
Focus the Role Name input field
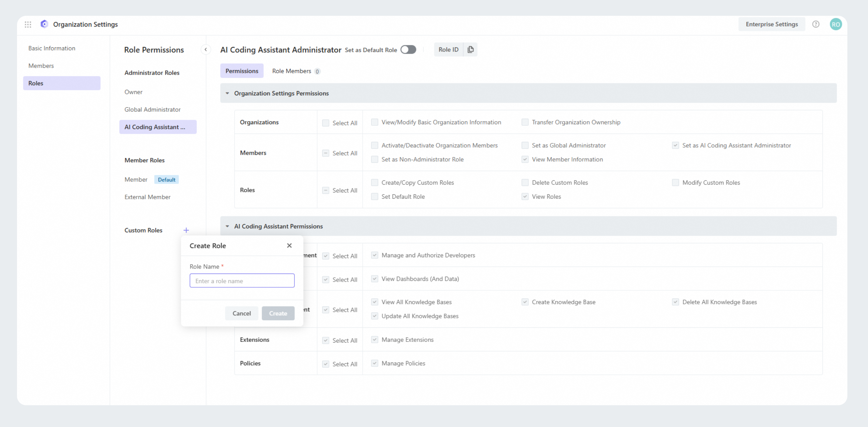tap(242, 281)
